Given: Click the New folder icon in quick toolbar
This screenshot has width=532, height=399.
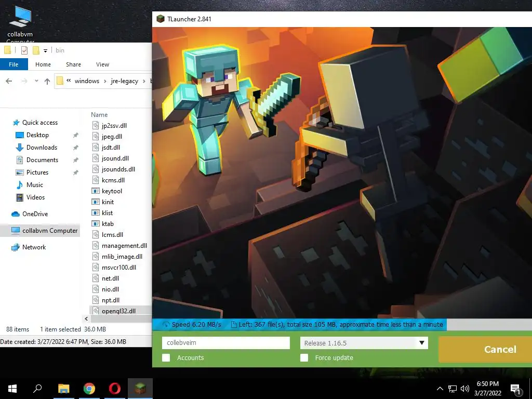Looking at the screenshot, I should tap(36, 50).
